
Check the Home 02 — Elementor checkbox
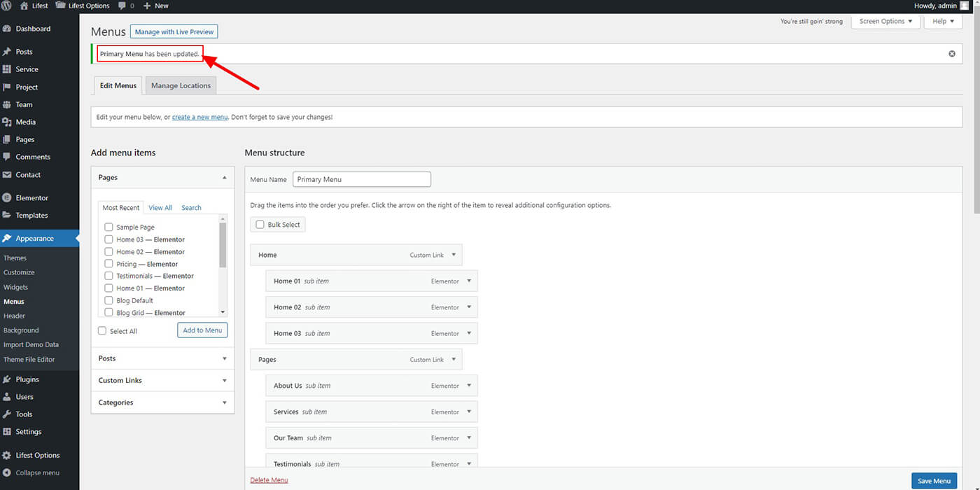click(108, 251)
